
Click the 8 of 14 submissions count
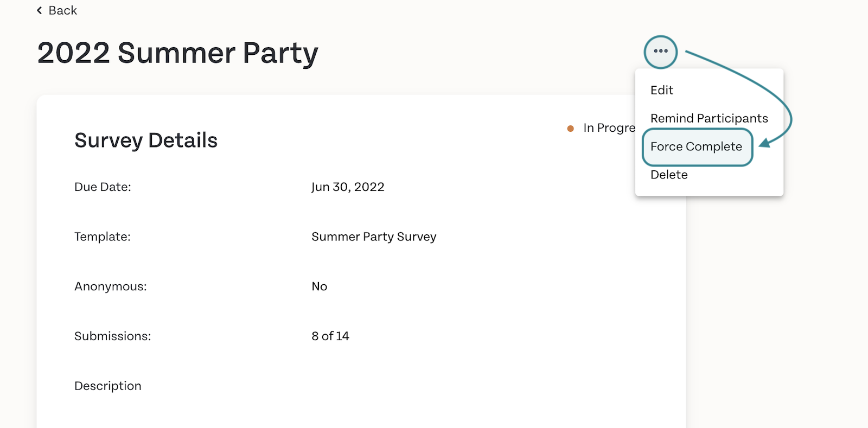coord(330,336)
